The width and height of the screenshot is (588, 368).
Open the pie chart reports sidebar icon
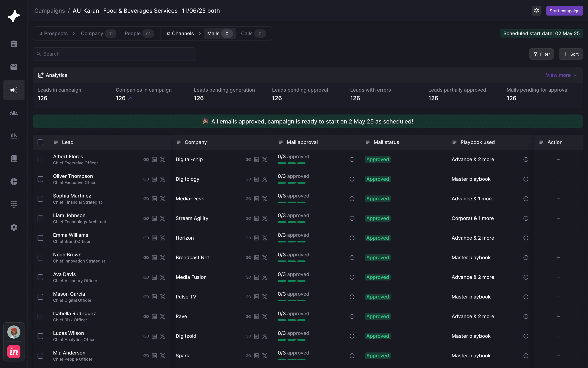(x=14, y=182)
